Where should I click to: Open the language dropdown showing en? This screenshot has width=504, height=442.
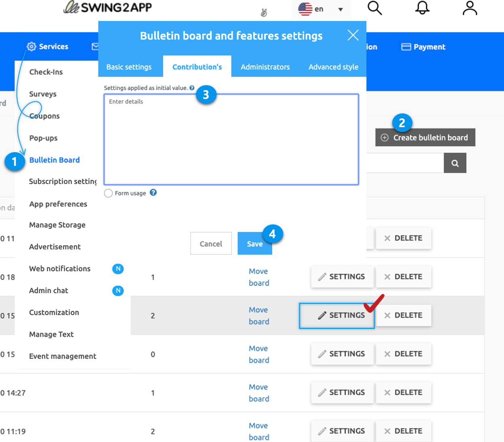321,9
